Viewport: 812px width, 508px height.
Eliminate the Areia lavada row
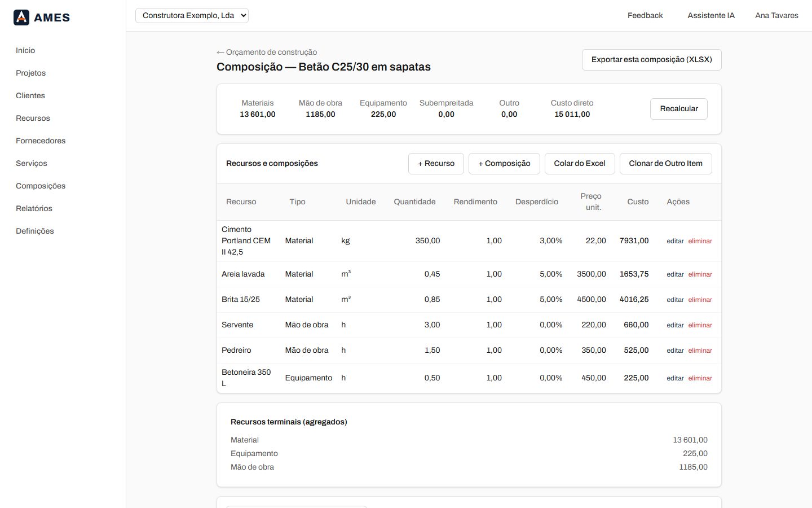(x=700, y=274)
